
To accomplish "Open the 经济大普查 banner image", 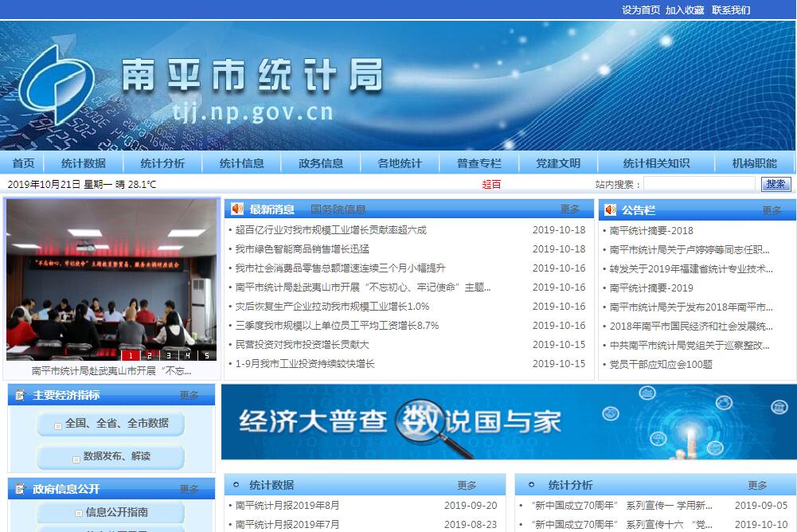I will [x=507, y=422].
